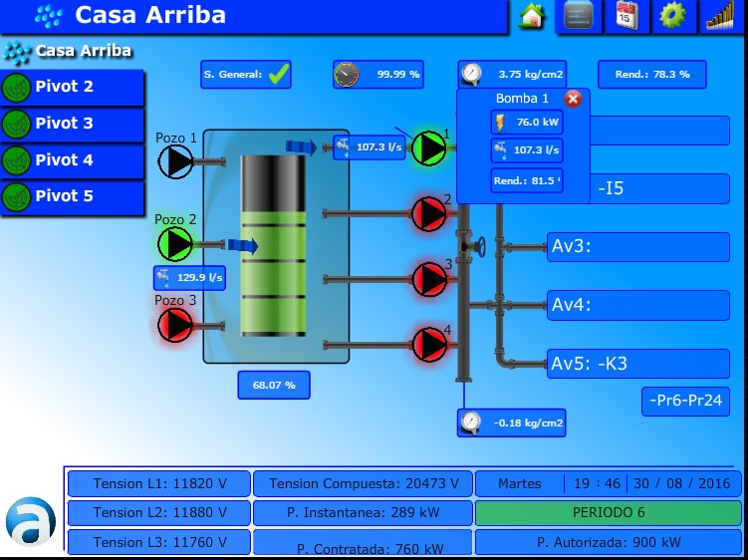Open the bar chart statistics icon
The height and width of the screenshot is (560, 748).
(720, 15)
